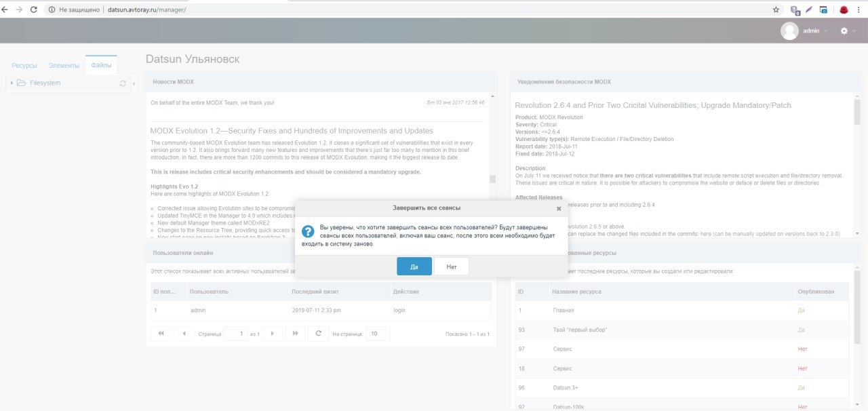Select the Datsun 3+ resource row
This screenshot has height=411, width=868.
coord(682,388)
